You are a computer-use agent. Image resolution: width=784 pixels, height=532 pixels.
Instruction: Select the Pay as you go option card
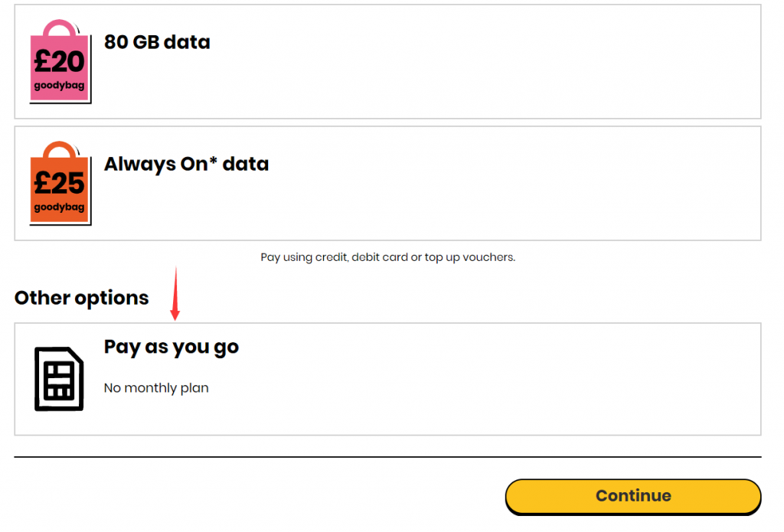click(x=387, y=379)
